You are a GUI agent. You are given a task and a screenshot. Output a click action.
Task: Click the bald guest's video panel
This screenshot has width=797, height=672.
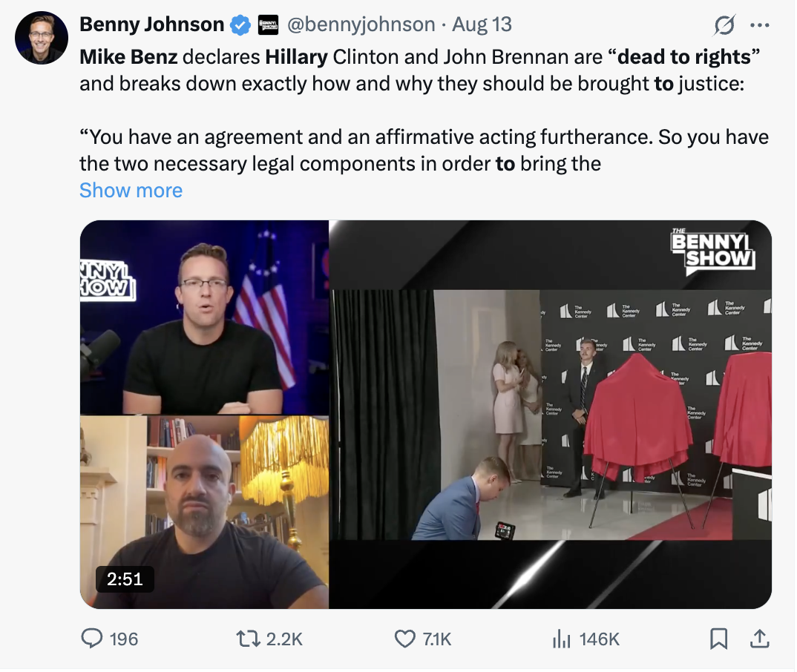[x=204, y=512]
